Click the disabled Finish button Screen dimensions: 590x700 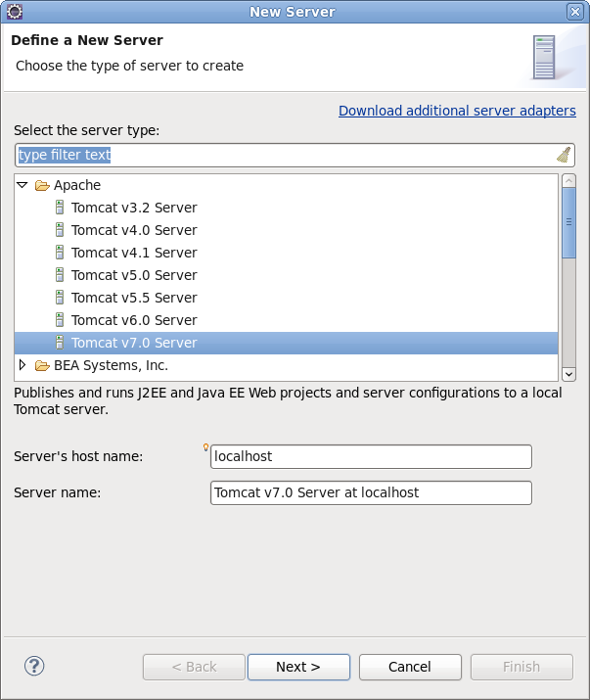(522, 667)
